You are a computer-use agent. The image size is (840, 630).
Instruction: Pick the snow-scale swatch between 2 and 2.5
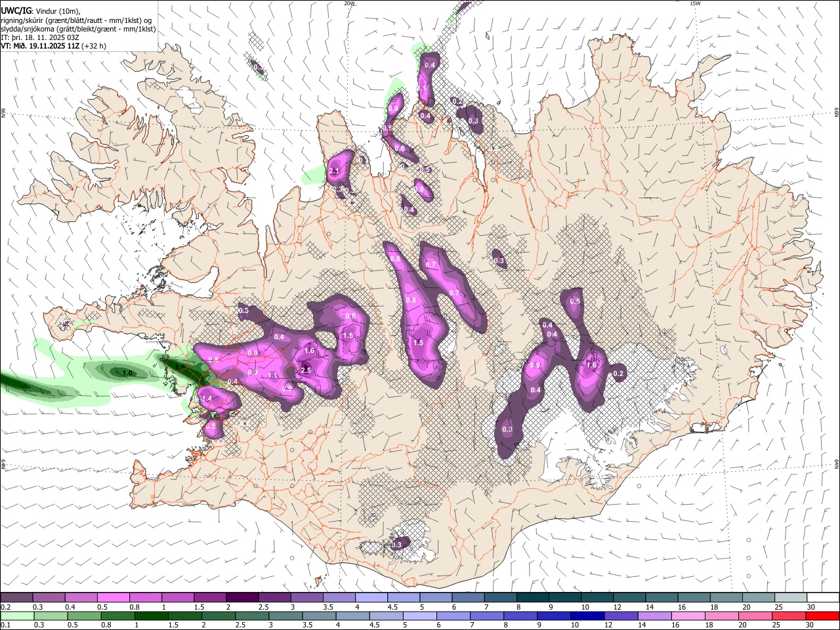pos(242,598)
